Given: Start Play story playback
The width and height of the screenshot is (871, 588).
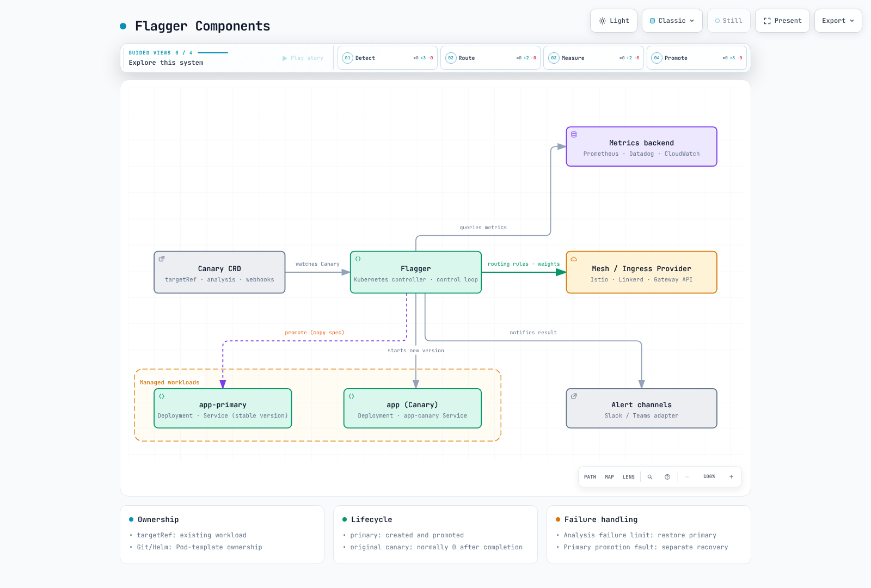Looking at the screenshot, I should pos(303,58).
